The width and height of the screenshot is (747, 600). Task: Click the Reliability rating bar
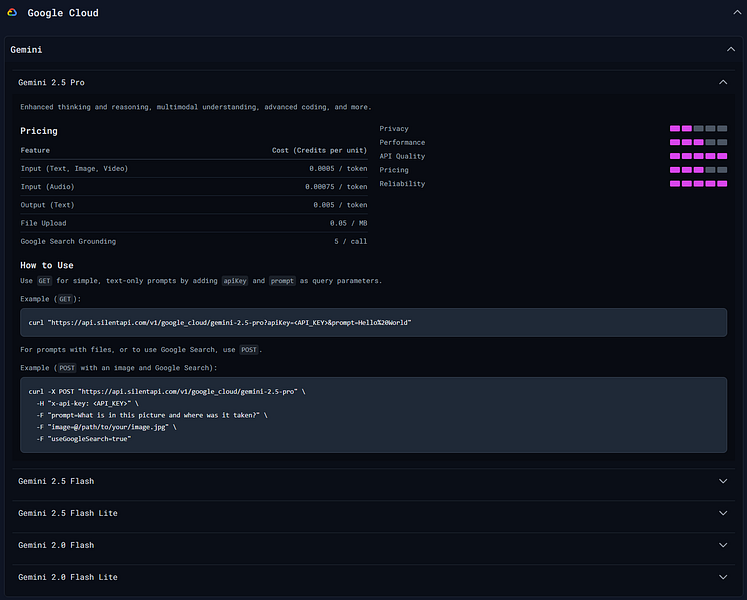coord(698,184)
